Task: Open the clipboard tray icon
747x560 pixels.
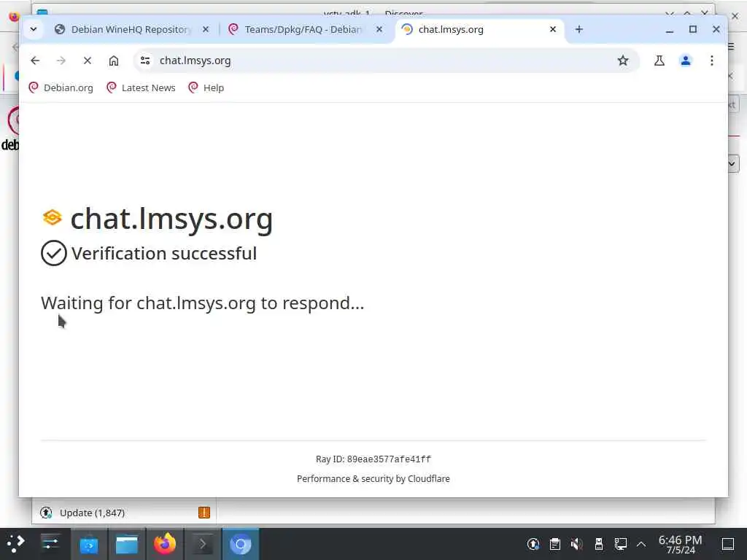Action: click(x=555, y=544)
